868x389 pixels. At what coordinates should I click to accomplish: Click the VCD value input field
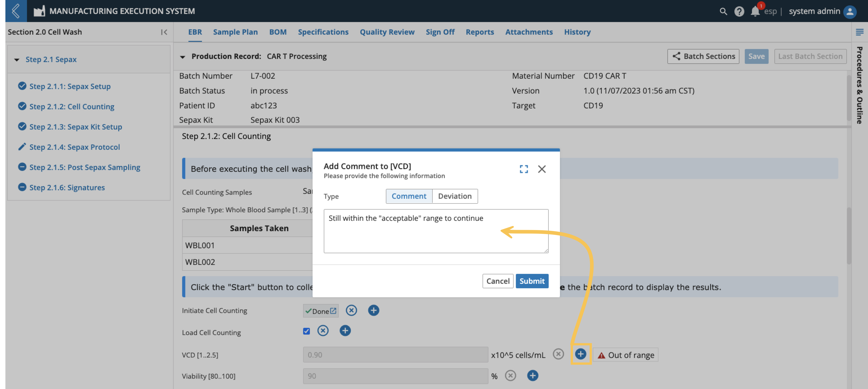pos(395,355)
